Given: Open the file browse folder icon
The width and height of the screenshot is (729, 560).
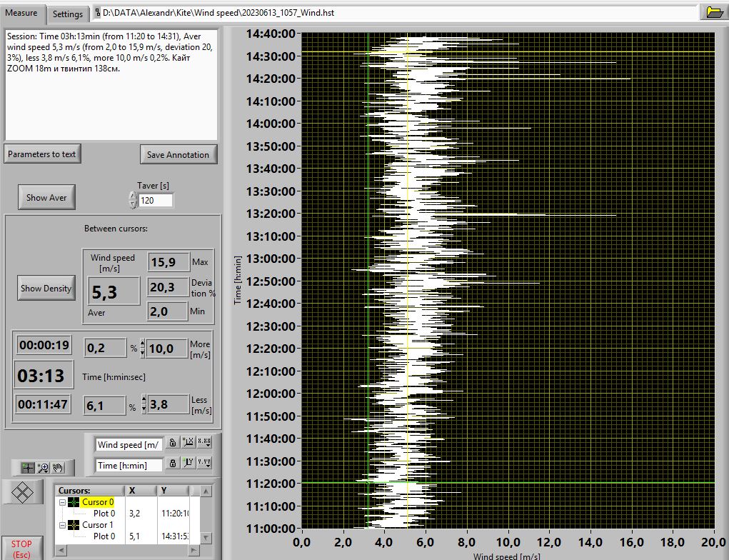Looking at the screenshot, I should click(714, 12).
